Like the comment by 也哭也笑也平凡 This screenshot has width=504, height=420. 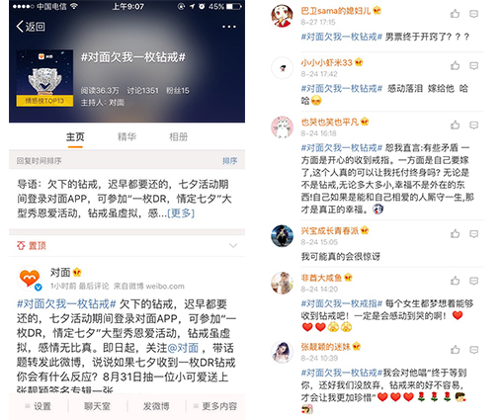click(455, 125)
